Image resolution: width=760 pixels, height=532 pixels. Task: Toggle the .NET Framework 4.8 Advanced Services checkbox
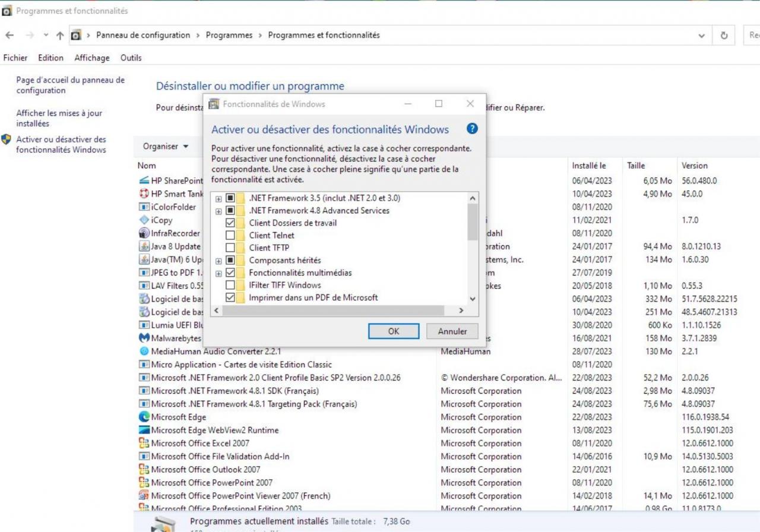tap(230, 210)
